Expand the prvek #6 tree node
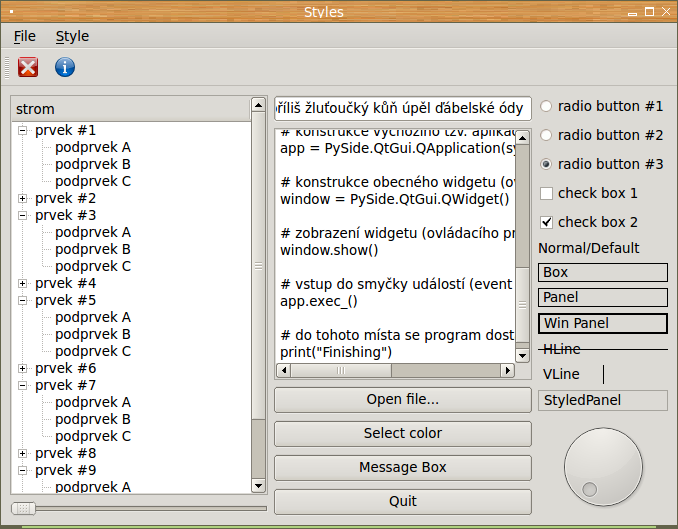This screenshot has height=529, width=678. pyautogui.click(x=22, y=368)
